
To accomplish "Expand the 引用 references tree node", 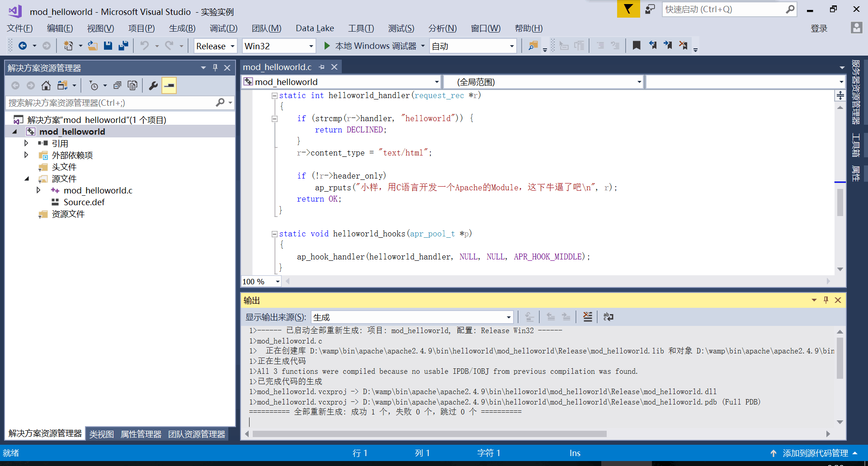I will coord(26,143).
